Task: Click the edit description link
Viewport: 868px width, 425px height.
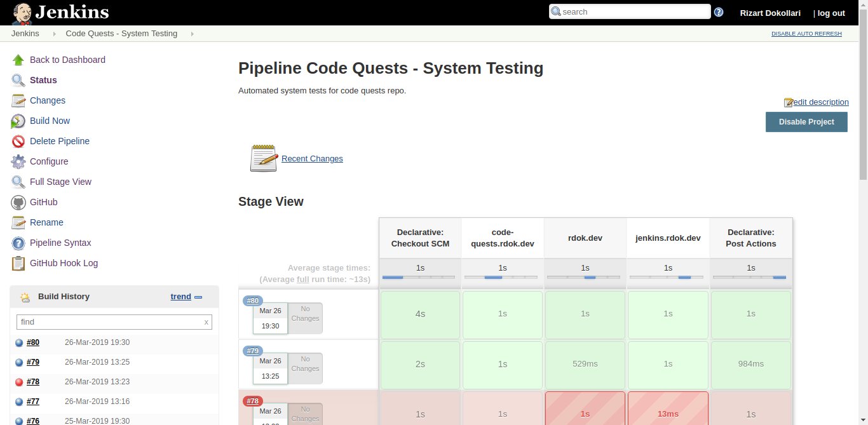Action: 821,102
